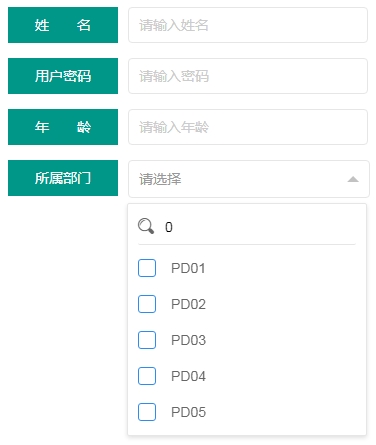The height and width of the screenshot is (445, 376).
Task: Focus the 请输入姓名 name field
Action: 248,25
